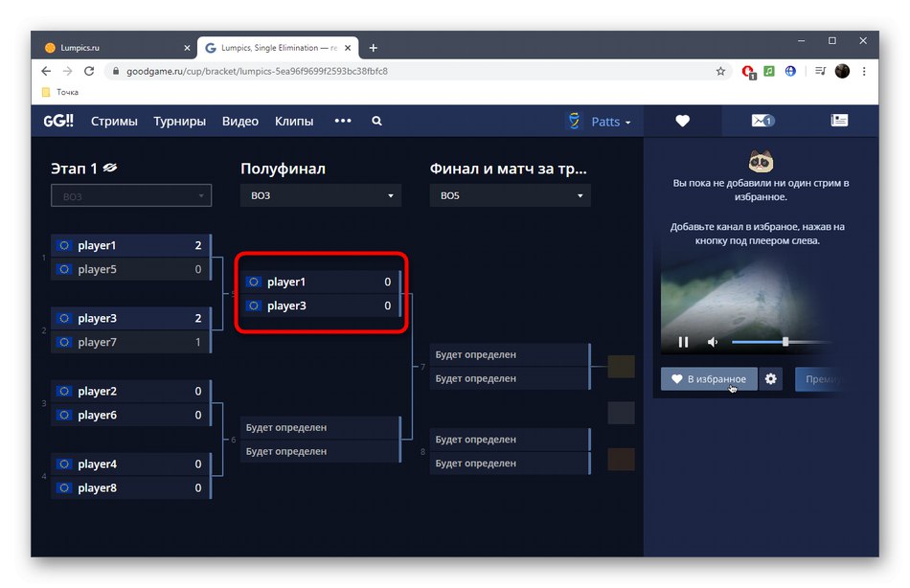This screenshot has height=588, width=910.
Task: Click player1 in the Полуфинал match
Action: (320, 282)
